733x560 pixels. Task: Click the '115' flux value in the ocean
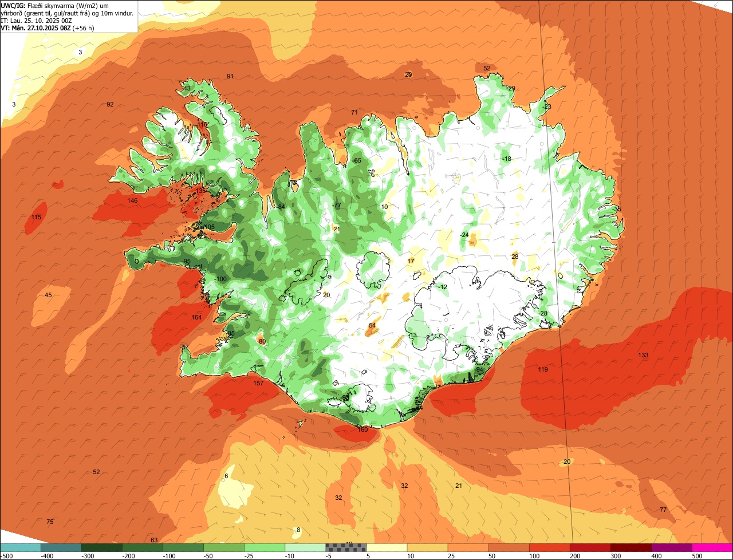pos(36,217)
